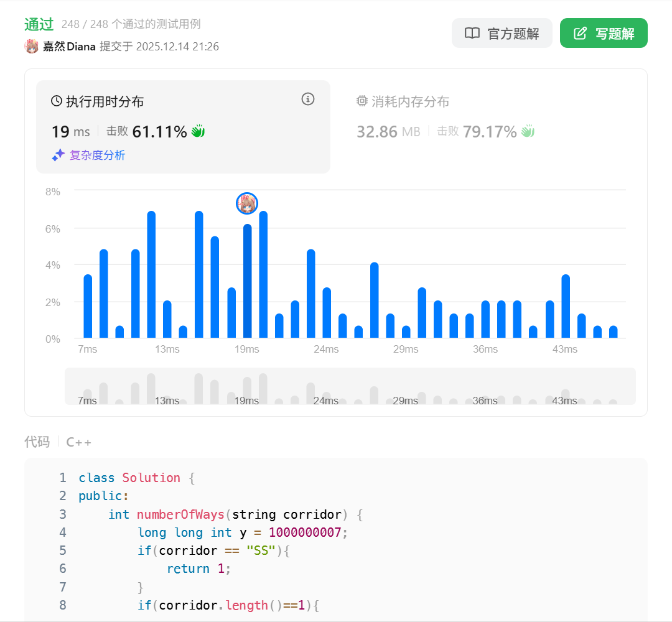This screenshot has height=622, width=672.
Task: Click the sparkle icon beside 复杂度分析
Action: [x=58, y=155]
